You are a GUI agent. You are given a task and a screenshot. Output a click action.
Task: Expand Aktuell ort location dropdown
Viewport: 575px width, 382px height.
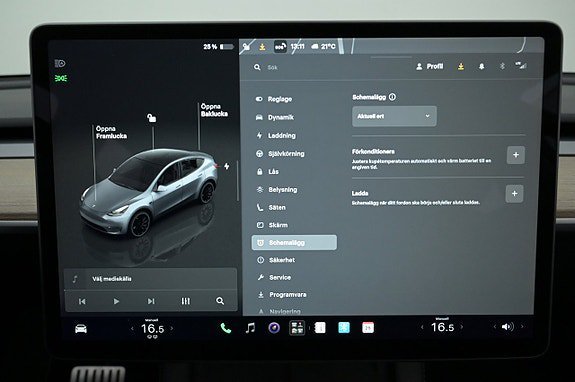394,116
